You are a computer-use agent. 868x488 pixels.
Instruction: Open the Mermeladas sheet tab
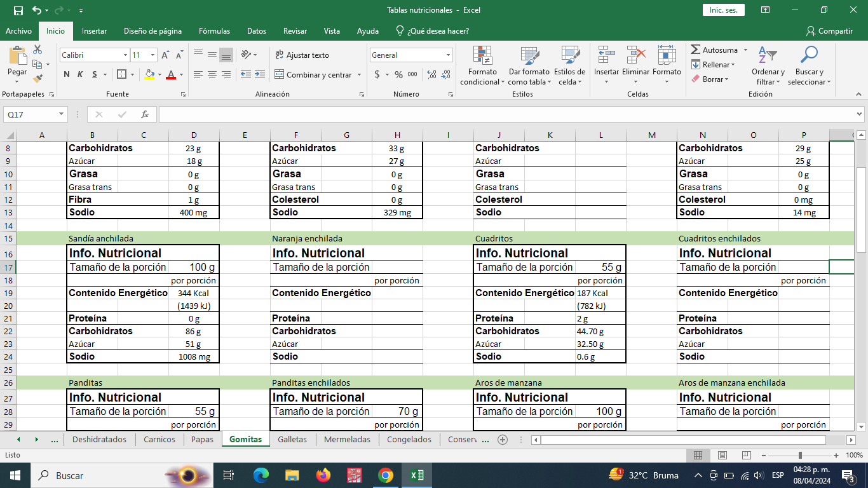click(x=347, y=439)
